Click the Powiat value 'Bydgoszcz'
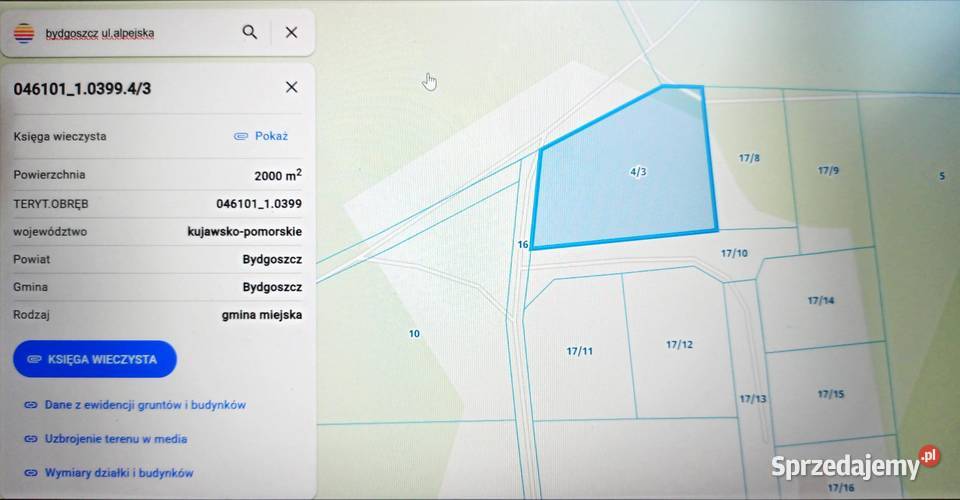This screenshot has height=500, width=960. pos(272,259)
